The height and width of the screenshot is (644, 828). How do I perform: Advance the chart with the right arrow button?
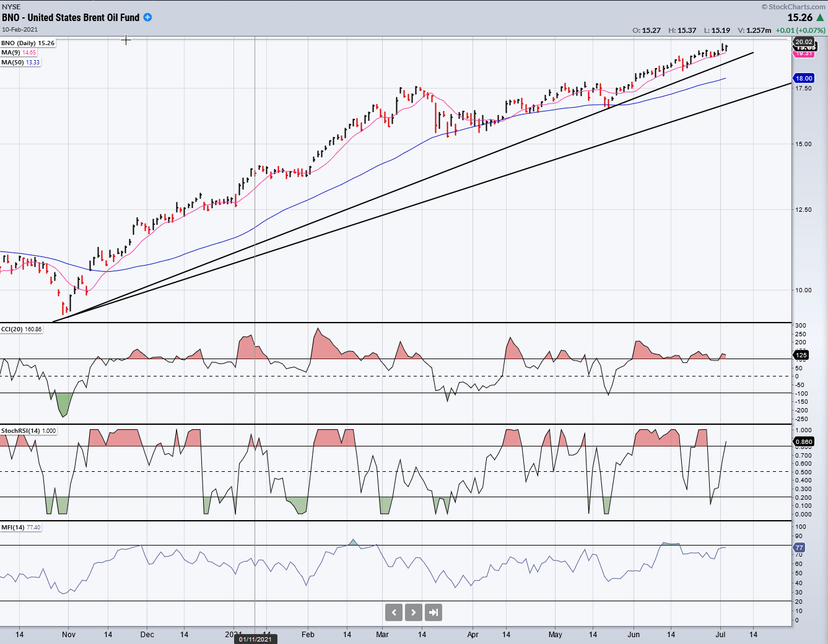(414, 612)
